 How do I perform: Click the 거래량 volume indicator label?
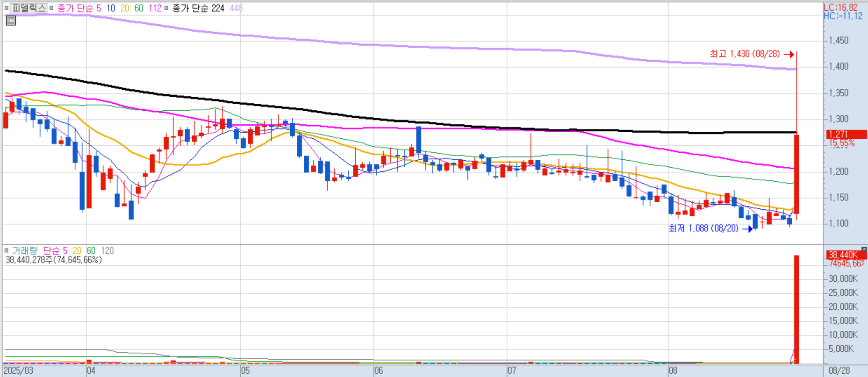click(x=24, y=250)
